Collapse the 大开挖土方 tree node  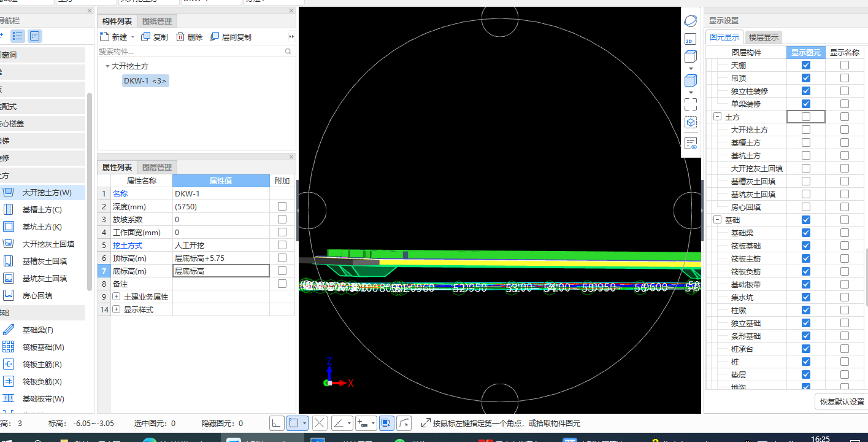click(107, 66)
